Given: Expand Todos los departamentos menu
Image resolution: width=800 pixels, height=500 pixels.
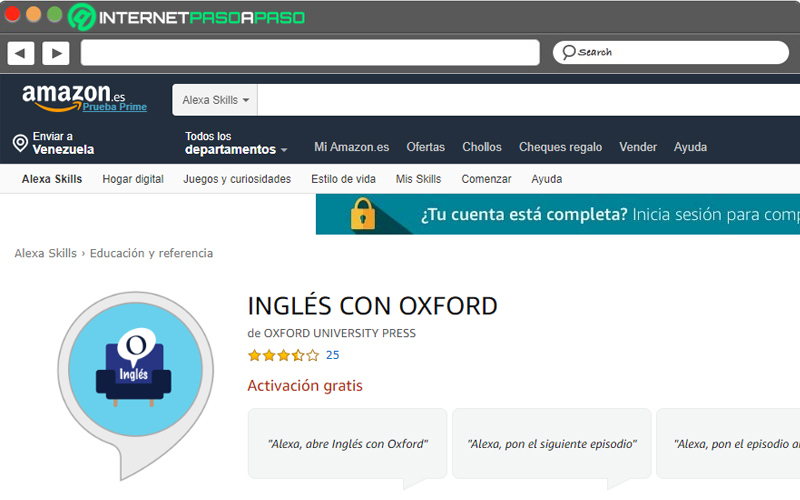Looking at the screenshot, I should click(236, 143).
